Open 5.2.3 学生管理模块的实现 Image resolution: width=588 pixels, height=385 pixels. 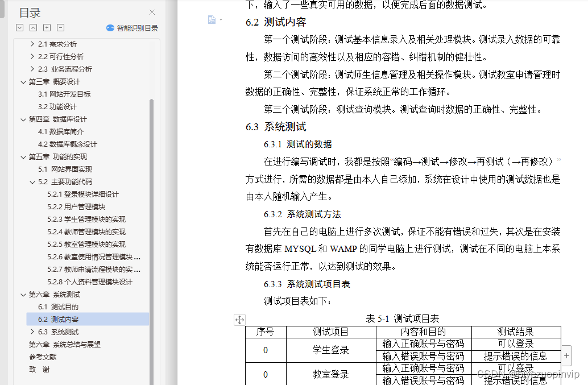tap(86, 220)
